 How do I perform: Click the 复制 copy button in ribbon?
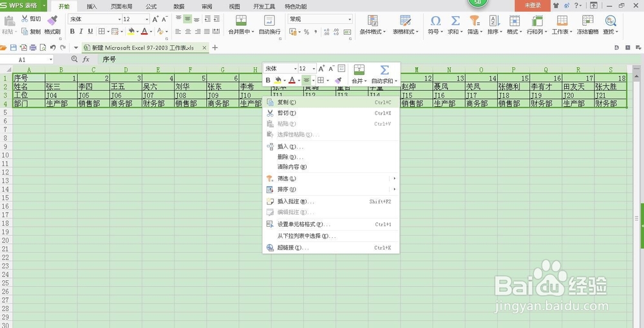31,31
